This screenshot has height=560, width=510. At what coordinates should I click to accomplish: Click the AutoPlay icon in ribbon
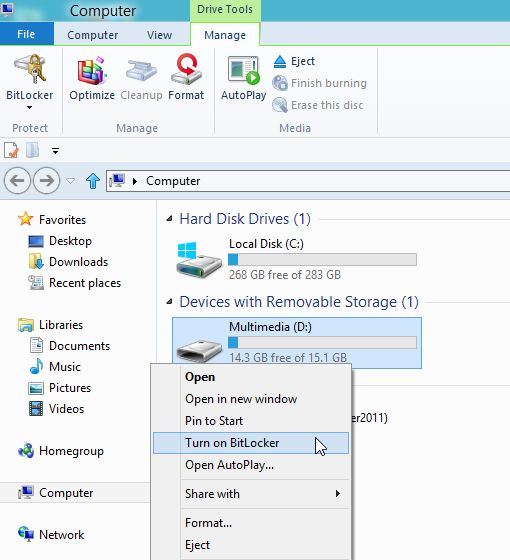click(x=244, y=70)
